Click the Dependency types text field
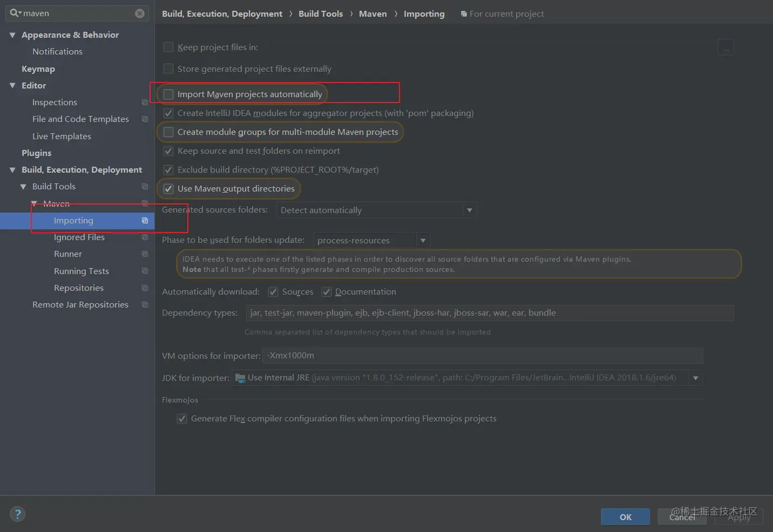773x532 pixels. [490, 313]
